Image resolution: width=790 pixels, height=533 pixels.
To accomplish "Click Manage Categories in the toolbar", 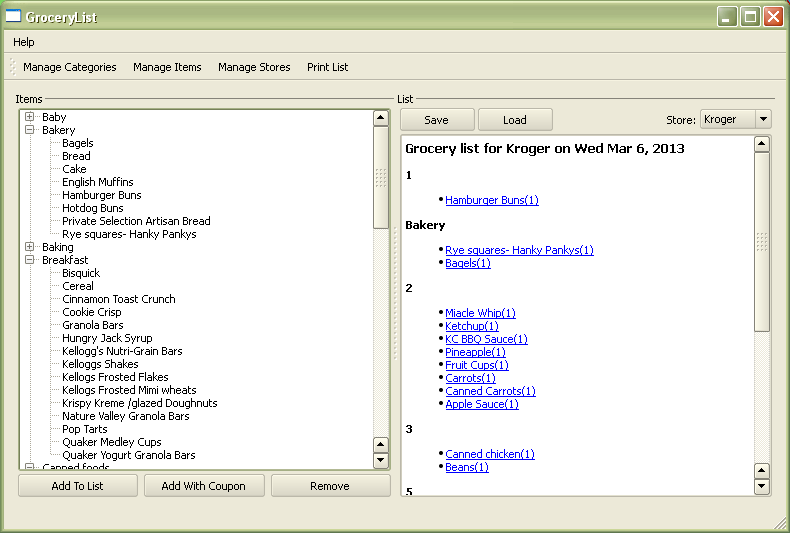I will pos(69,67).
